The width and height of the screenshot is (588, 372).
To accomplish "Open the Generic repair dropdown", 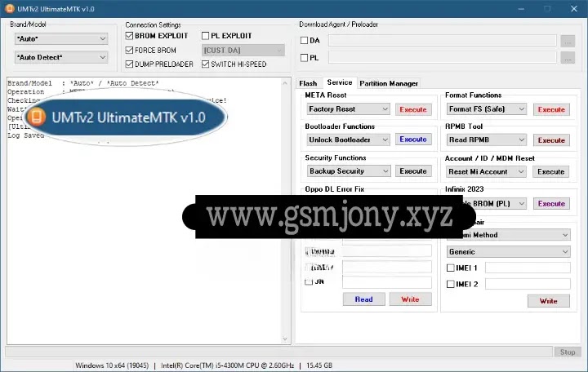I will click(509, 252).
